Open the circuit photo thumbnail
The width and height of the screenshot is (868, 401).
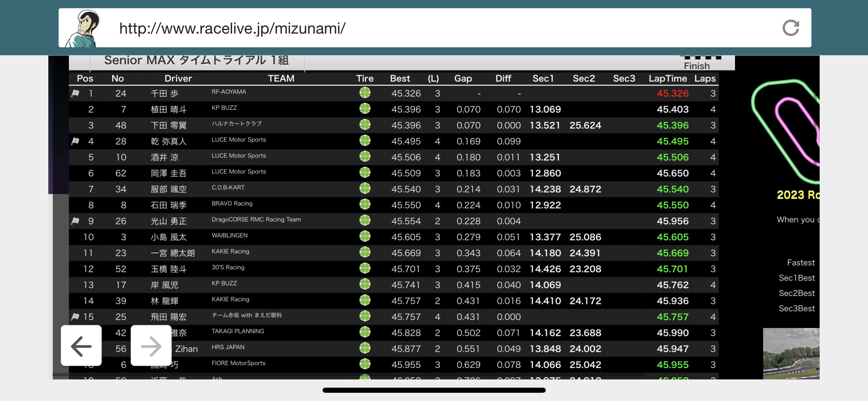click(x=791, y=353)
